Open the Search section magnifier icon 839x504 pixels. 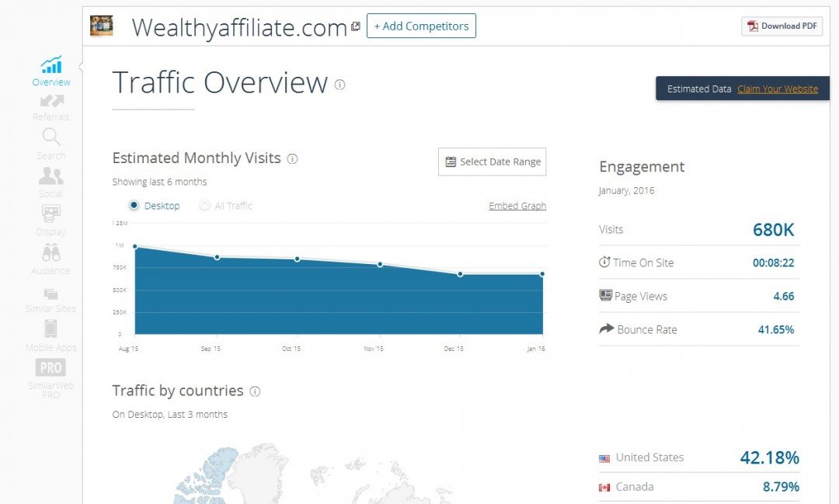point(51,137)
